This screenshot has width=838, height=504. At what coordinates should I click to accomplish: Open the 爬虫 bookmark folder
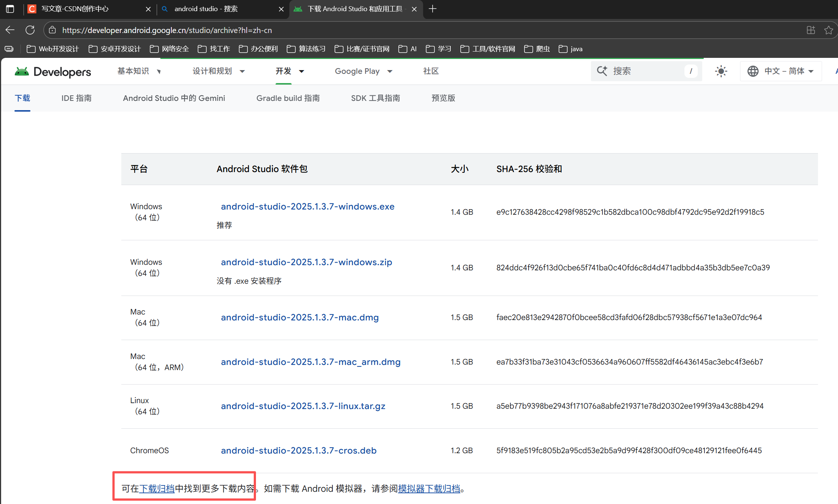tap(537, 49)
